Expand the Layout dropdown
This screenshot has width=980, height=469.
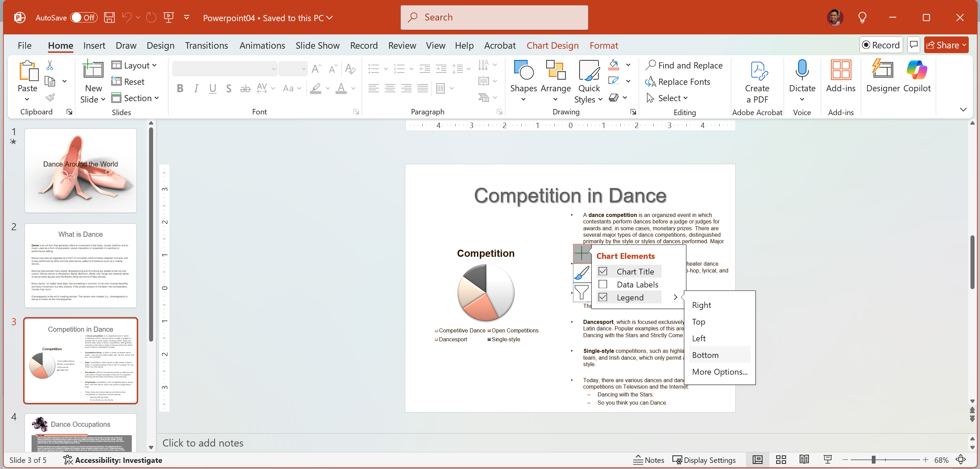[135, 65]
